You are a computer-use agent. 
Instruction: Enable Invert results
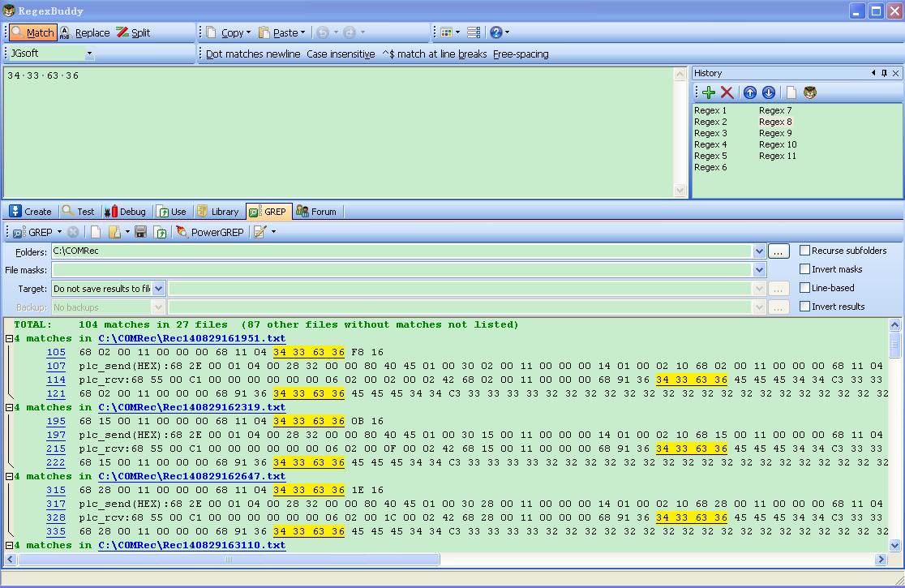[x=804, y=307]
